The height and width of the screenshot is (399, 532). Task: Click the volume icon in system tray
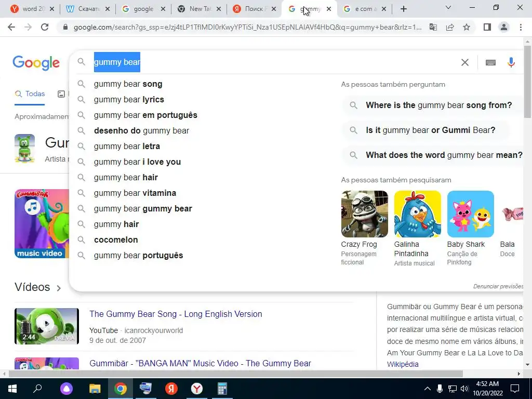464,389
